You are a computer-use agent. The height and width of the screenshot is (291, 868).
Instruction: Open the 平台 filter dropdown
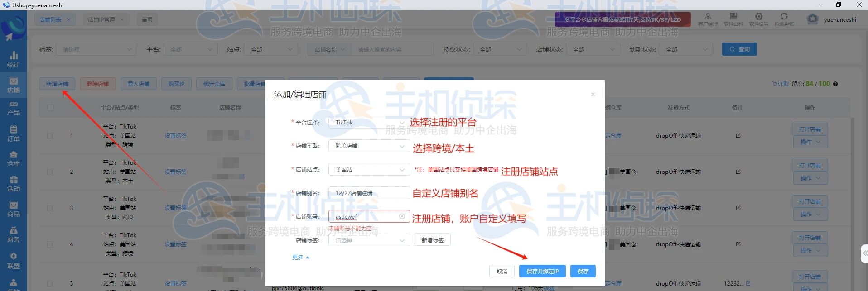(191, 49)
